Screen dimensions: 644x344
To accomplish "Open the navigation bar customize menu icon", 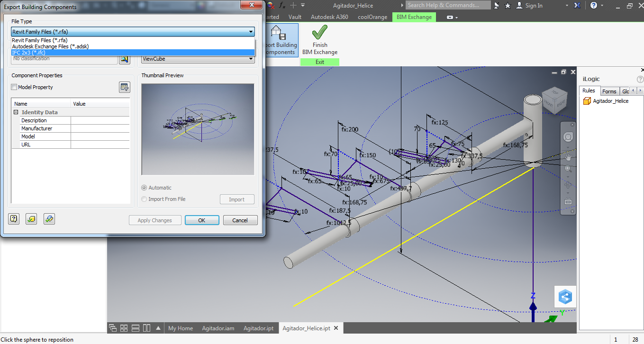I will point(572,211).
